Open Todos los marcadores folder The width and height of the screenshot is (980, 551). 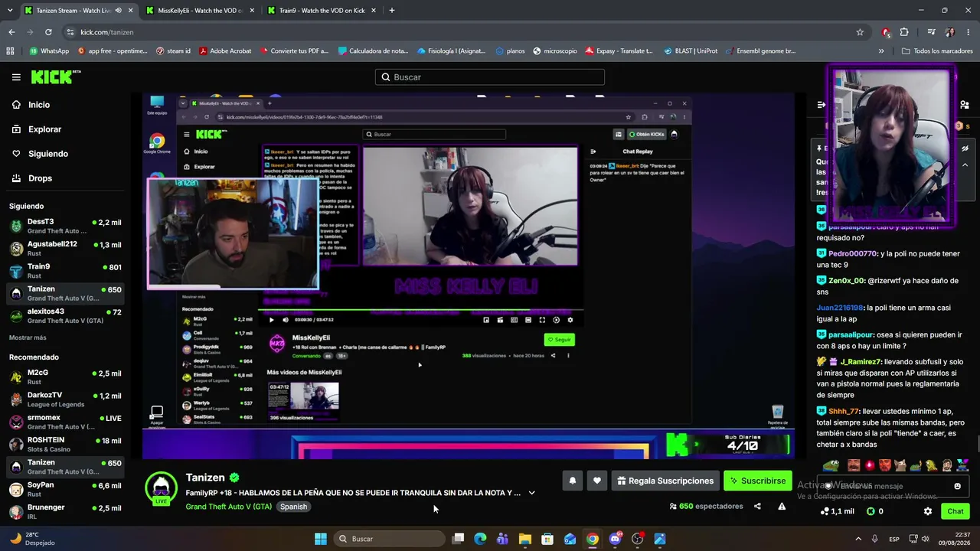937,51
